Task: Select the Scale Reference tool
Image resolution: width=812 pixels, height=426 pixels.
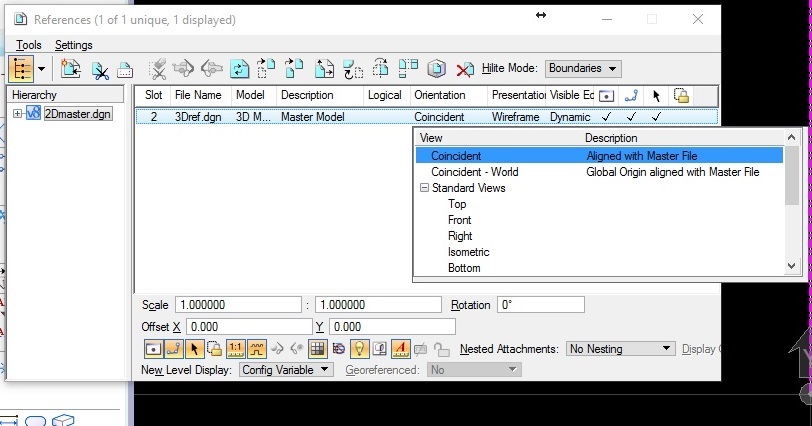Action: pyautogui.click(x=325, y=69)
